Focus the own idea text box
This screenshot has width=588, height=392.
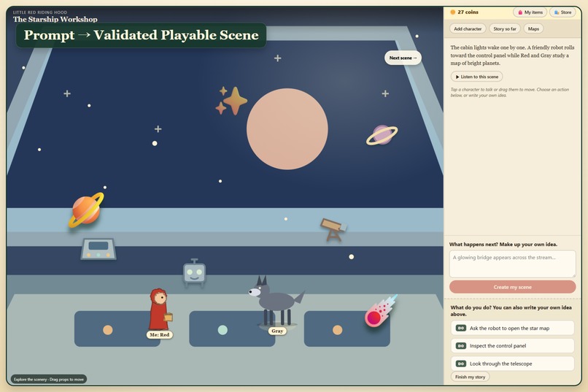tap(512, 264)
